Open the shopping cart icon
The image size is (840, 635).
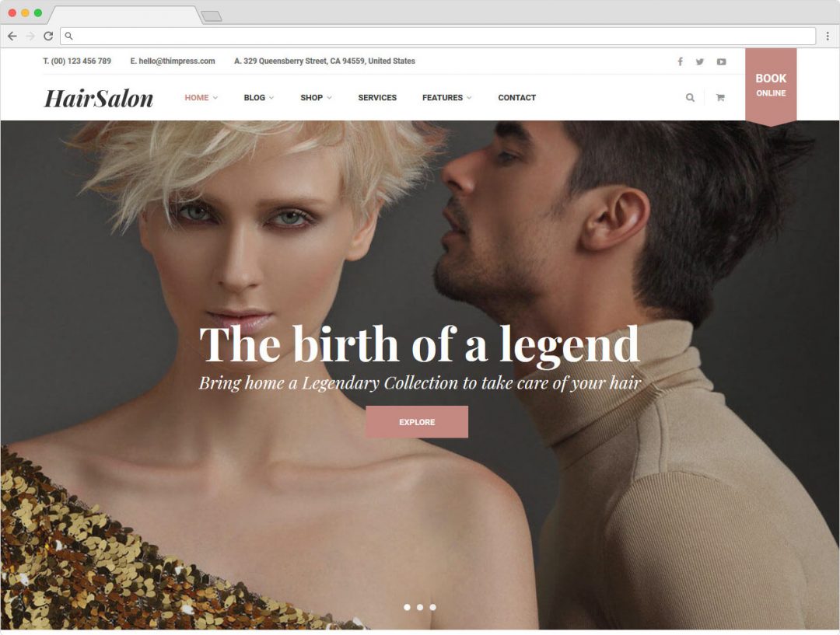pos(720,97)
